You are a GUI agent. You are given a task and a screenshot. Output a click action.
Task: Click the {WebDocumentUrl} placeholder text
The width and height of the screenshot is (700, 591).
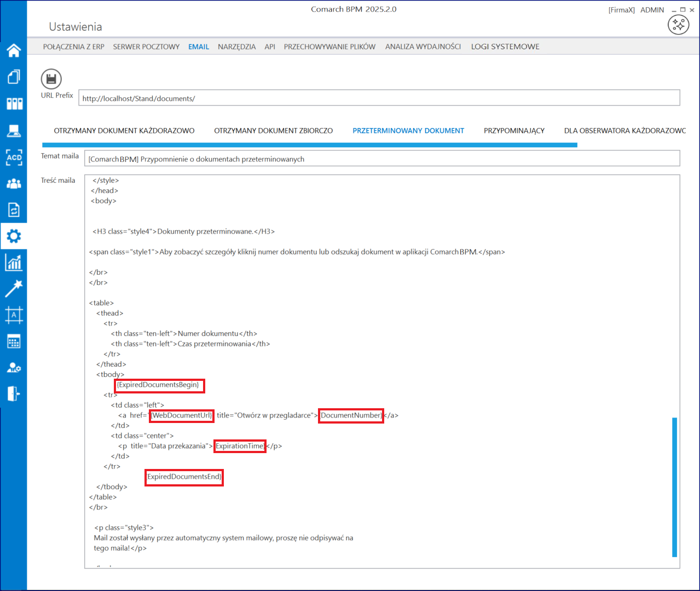tap(181, 415)
